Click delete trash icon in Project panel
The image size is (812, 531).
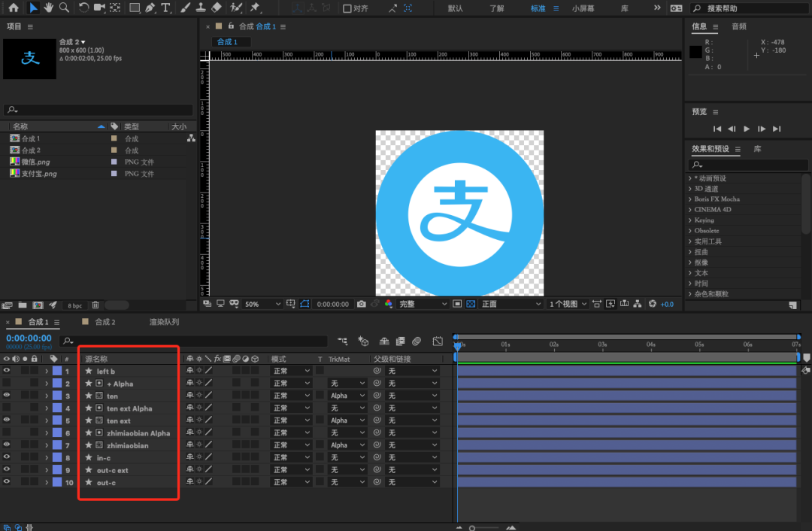[95, 305]
